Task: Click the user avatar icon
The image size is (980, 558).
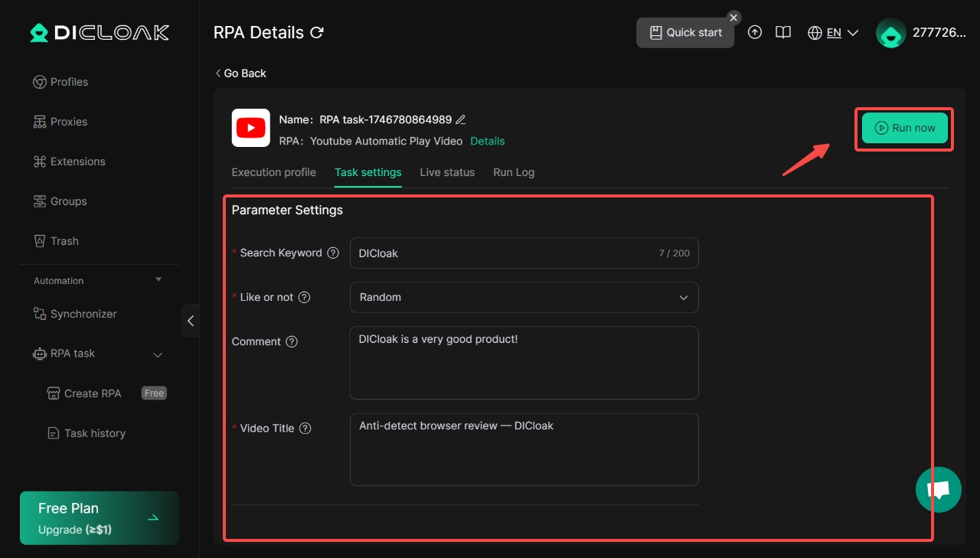Action: tap(891, 33)
